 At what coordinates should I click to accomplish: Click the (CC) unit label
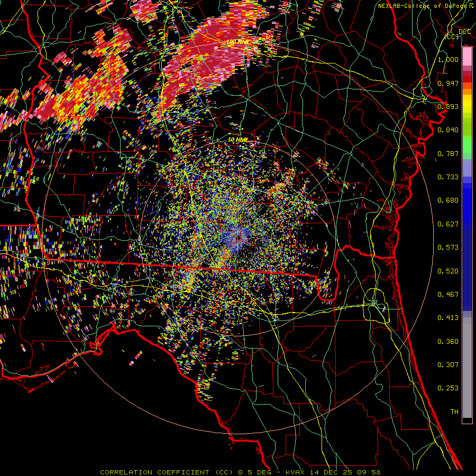pos(452,36)
